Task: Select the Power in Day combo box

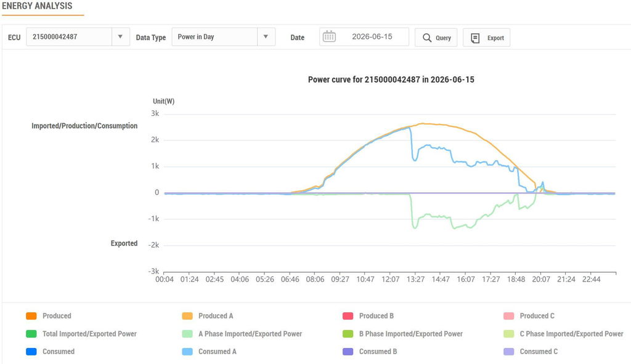Action: (223, 36)
